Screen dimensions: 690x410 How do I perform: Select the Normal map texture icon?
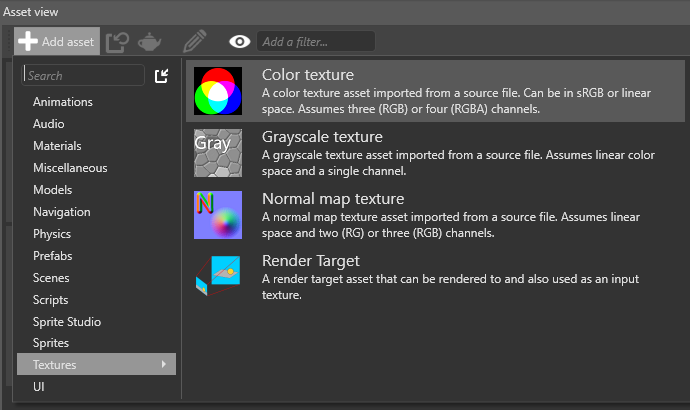coord(218,215)
